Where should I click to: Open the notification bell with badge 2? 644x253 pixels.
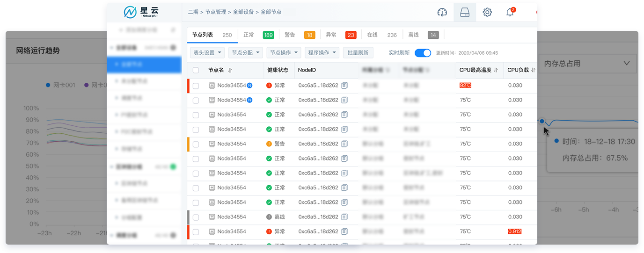pos(511,12)
